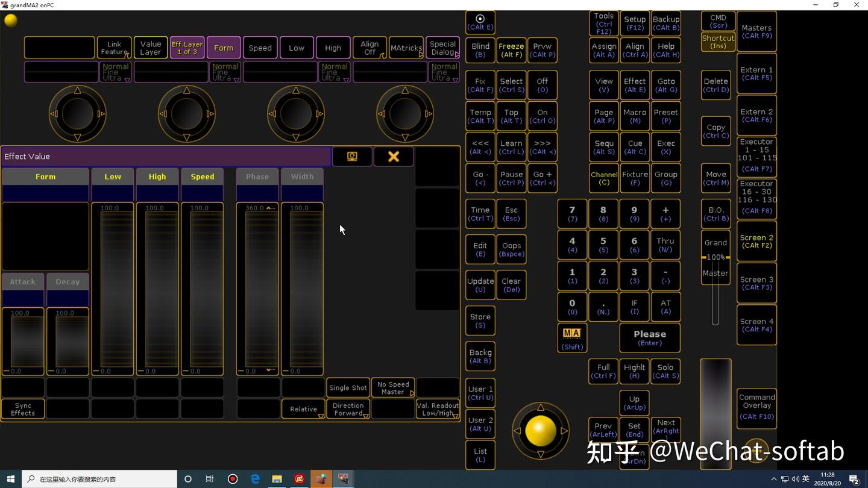Toggle Solo (CAlt S) mode
The width and height of the screenshot is (868, 488).
[x=665, y=371]
